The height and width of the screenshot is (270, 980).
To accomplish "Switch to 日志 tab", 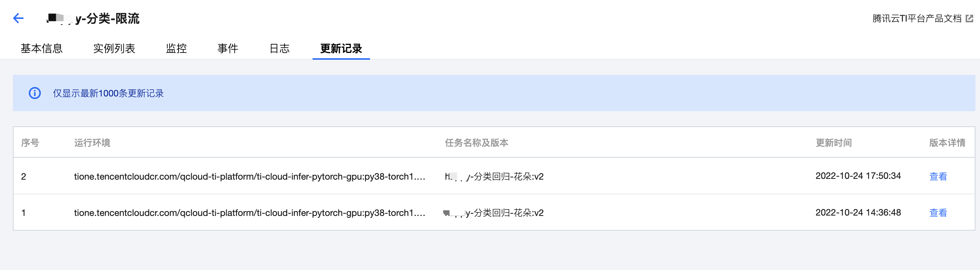I will pyautogui.click(x=279, y=49).
